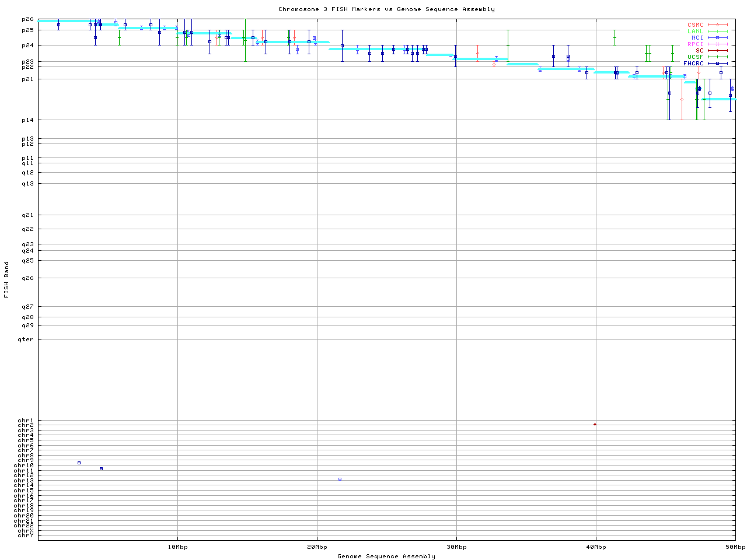The width and height of the screenshot is (747, 560).
Task: Click the blue square marker on chr13 row
Action: [340, 479]
